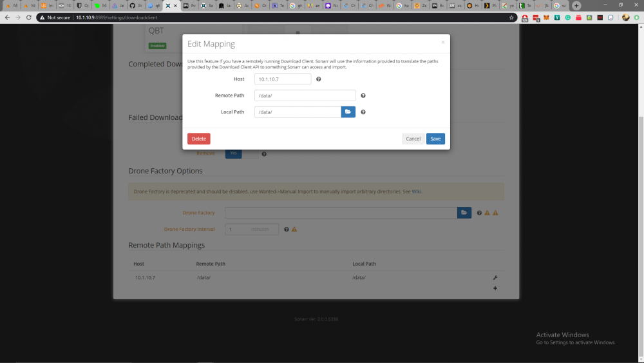Click the second Drone Factory warning triangle
This screenshot has width=644, height=363.
(495, 213)
